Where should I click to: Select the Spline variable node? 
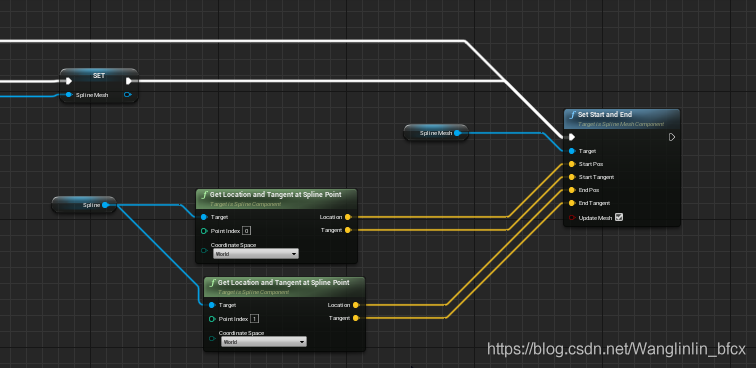click(84, 205)
